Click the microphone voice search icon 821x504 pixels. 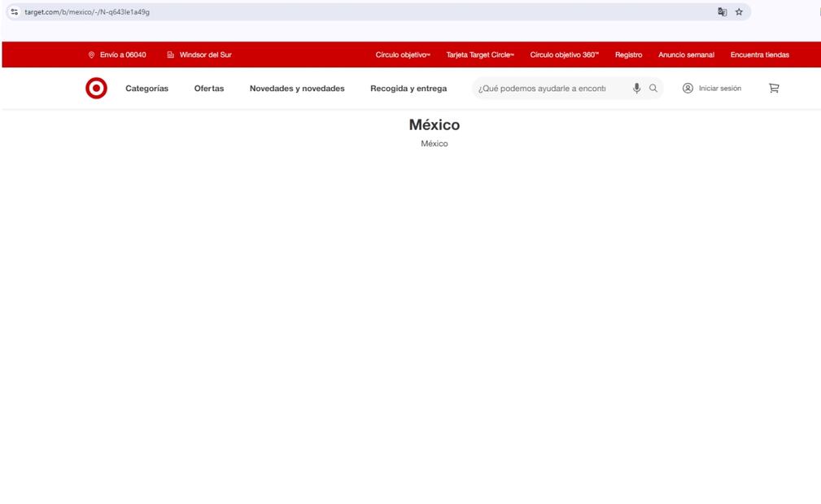pos(637,88)
